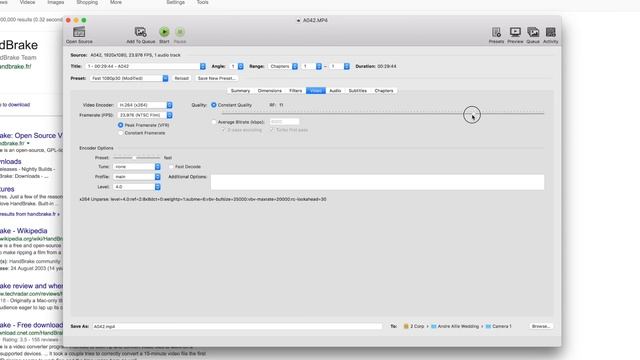Open the Tune dropdown
Screen dimensions: 640x360
pyautogui.click(x=137, y=167)
